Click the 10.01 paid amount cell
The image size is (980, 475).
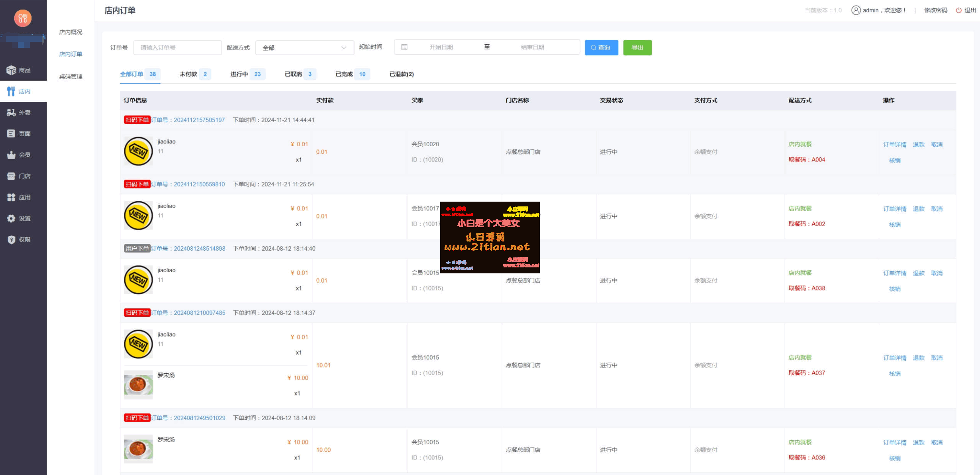tap(323, 365)
